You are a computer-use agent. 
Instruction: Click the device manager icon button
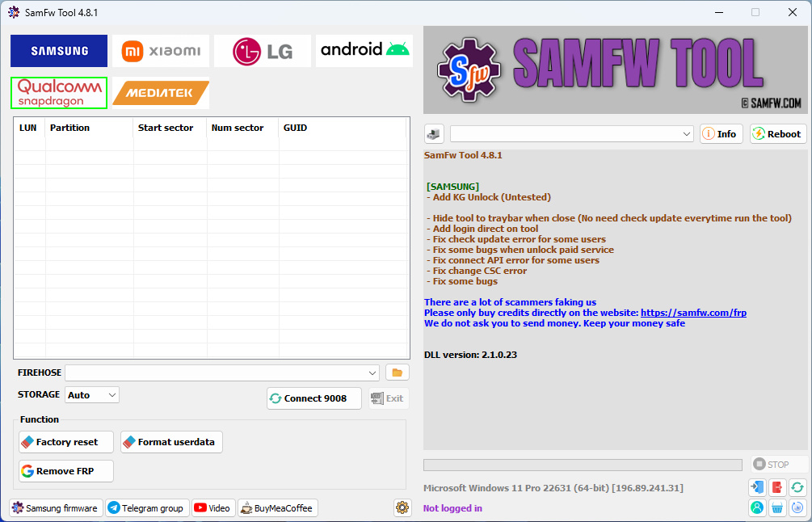(x=434, y=133)
